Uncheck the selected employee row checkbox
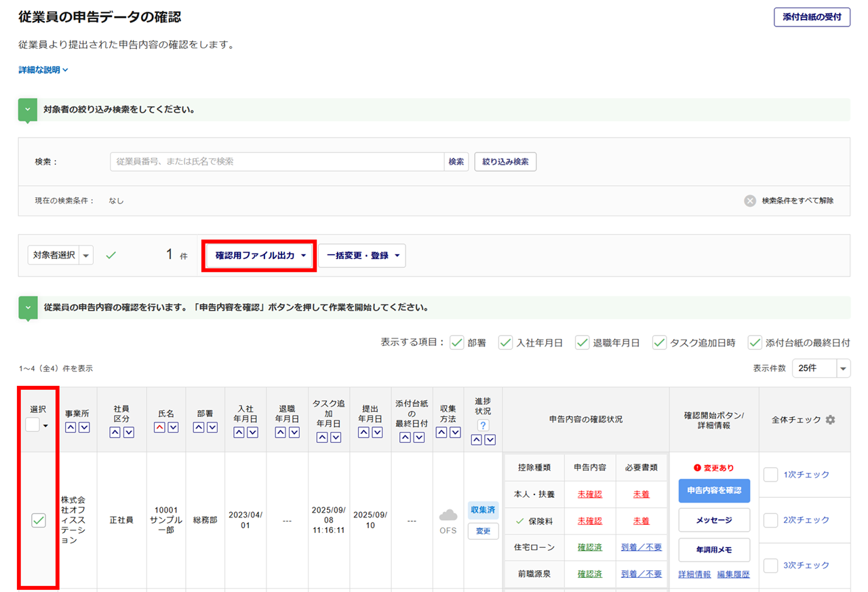Image resolution: width=868 pixels, height=592 pixels. tap(39, 521)
